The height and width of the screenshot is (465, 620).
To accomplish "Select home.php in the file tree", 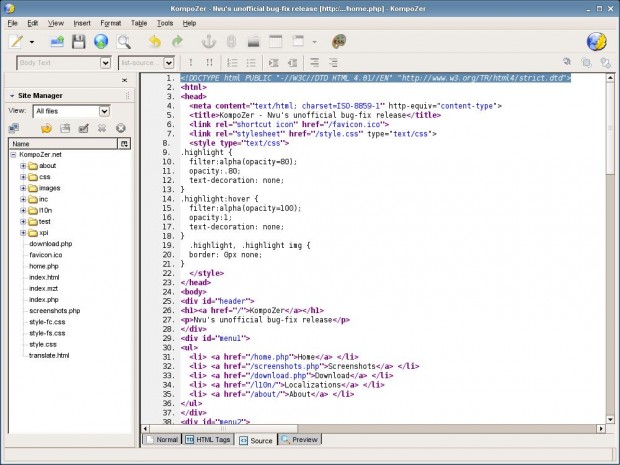I will pos(44,266).
